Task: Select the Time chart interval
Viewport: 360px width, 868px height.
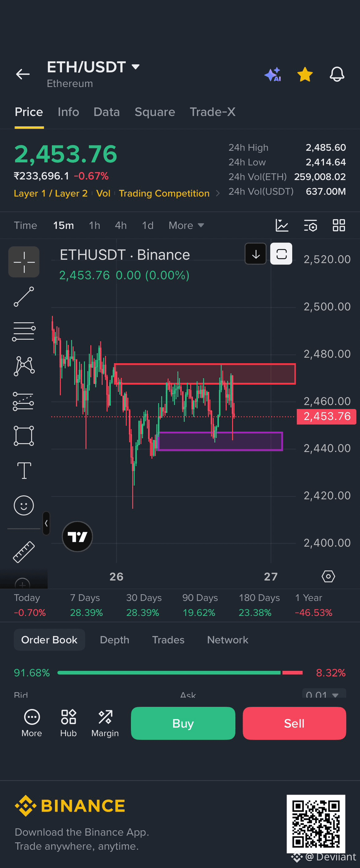Action: (25, 225)
